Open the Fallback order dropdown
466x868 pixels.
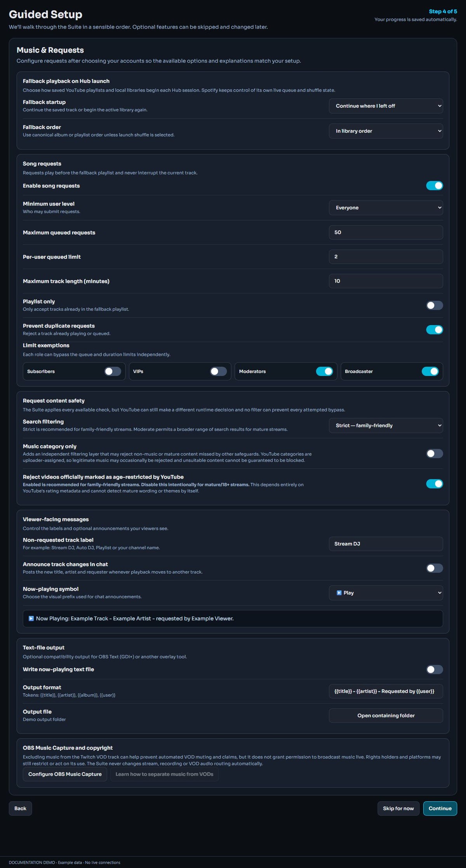386,131
